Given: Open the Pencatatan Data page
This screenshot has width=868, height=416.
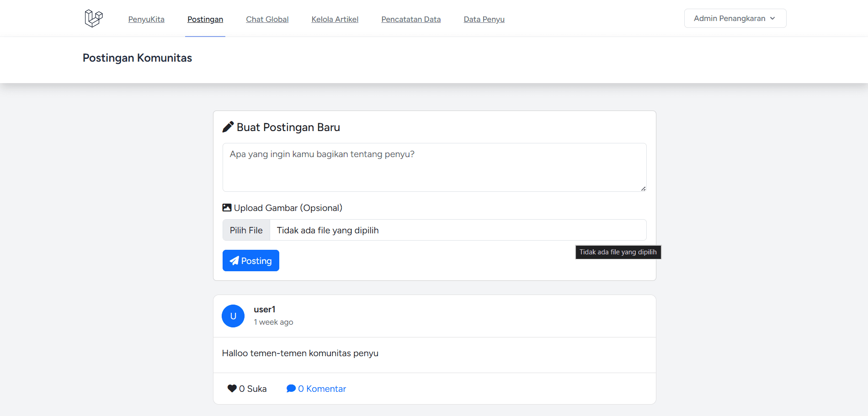Looking at the screenshot, I should pyautogui.click(x=411, y=19).
